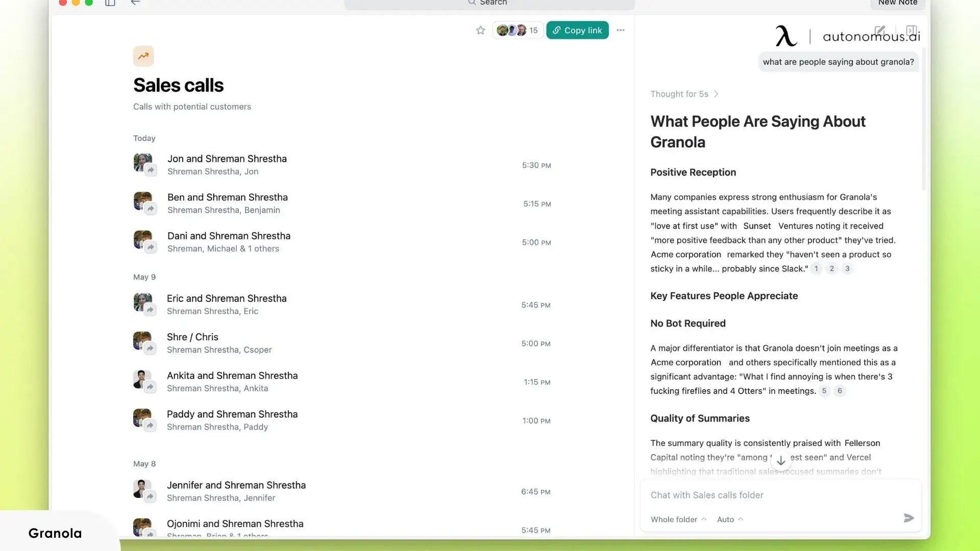Open the shared members avatars showing 15

tap(517, 30)
